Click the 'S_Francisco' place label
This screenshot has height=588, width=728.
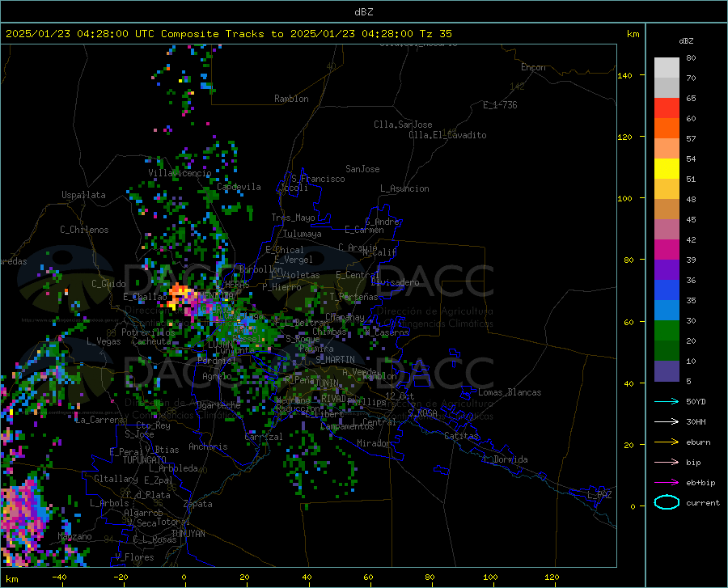318,179
